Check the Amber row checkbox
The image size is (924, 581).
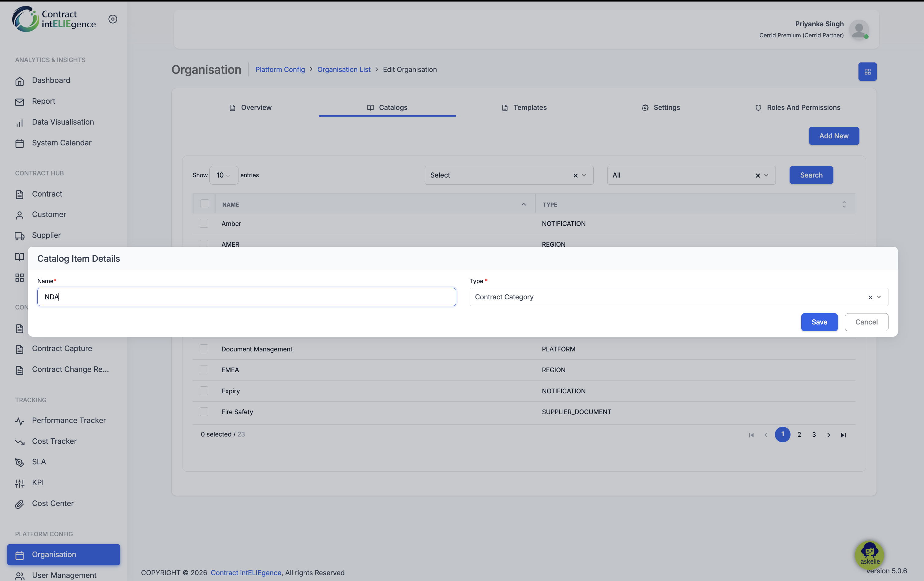[x=204, y=223]
